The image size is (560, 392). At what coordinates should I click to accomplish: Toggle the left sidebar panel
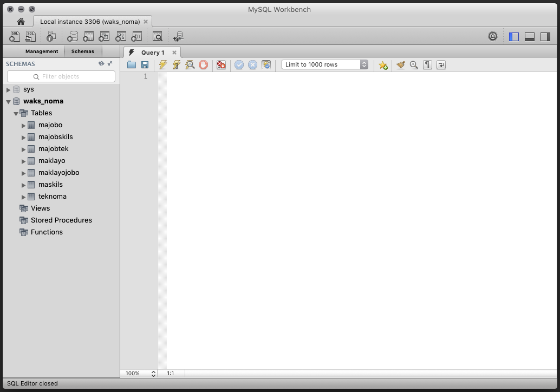[x=514, y=36]
